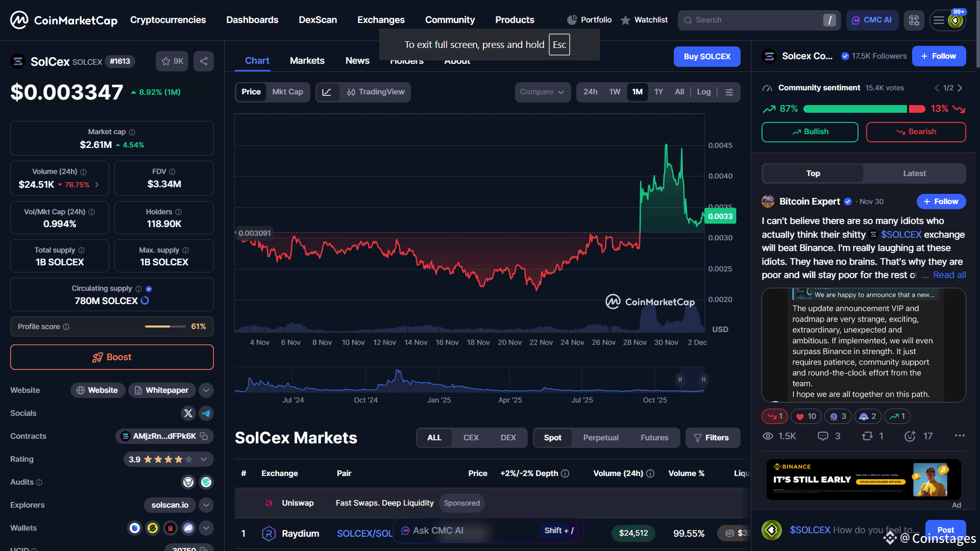
Task: Open the X (Twitter) social link
Action: (188, 413)
